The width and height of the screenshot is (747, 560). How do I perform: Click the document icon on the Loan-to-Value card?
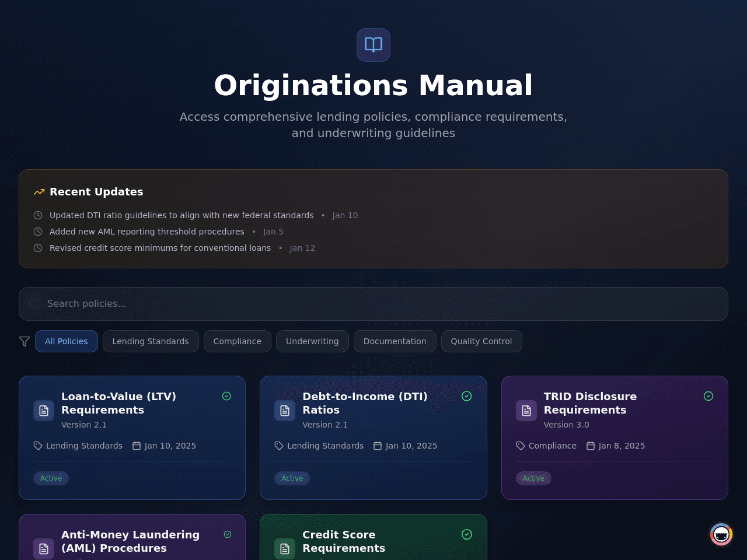coord(44,411)
